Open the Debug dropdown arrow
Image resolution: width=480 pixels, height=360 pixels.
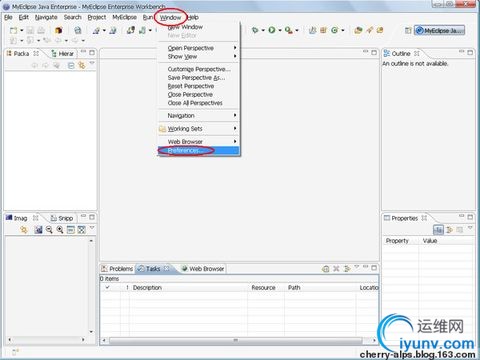263,30
